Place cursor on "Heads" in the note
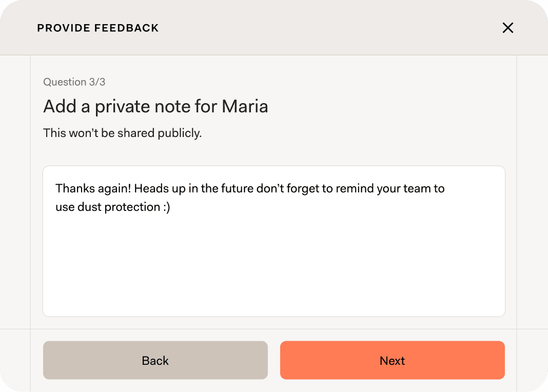Screen dimensions: 548x392 pos(150,188)
